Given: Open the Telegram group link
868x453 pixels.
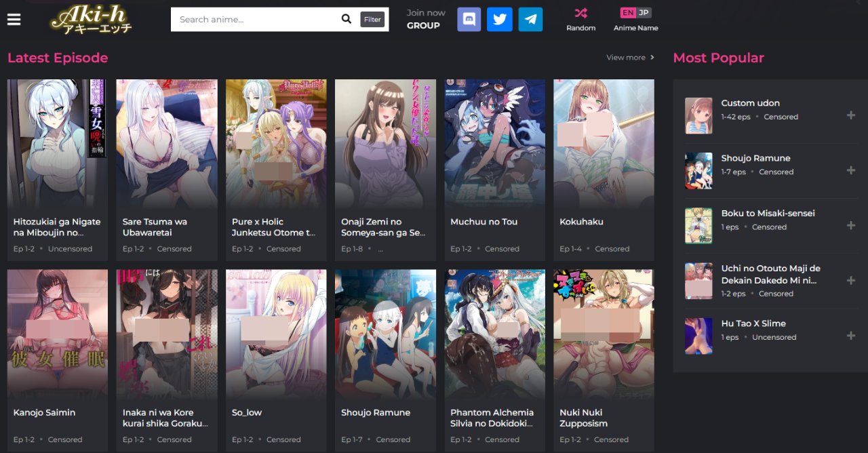Looking at the screenshot, I should click(x=531, y=20).
